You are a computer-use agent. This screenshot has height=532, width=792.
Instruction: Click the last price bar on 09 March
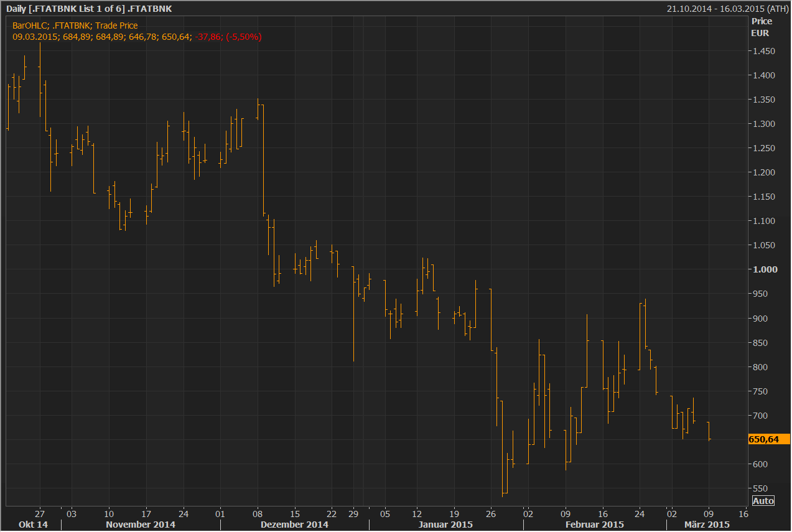(x=709, y=431)
